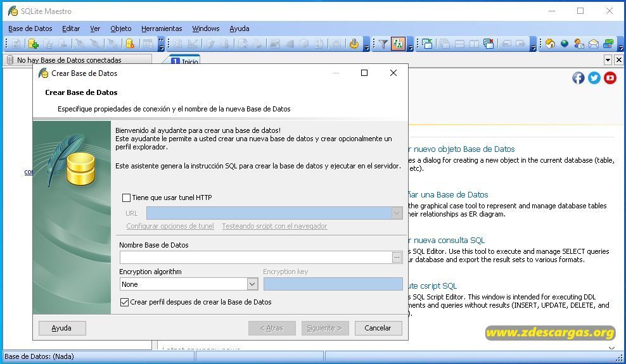The height and width of the screenshot is (364, 626).
Task: Open the Facebook social icon
Action: coord(578,78)
